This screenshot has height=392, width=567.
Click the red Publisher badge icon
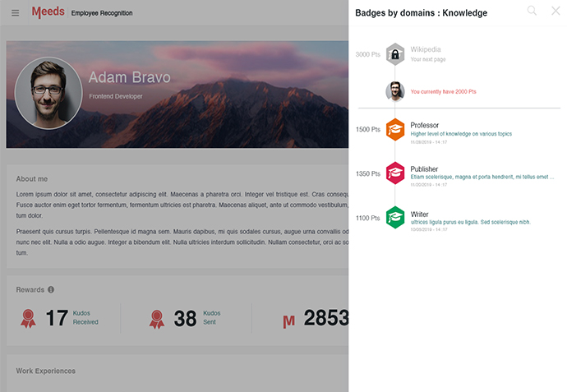point(395,173)
